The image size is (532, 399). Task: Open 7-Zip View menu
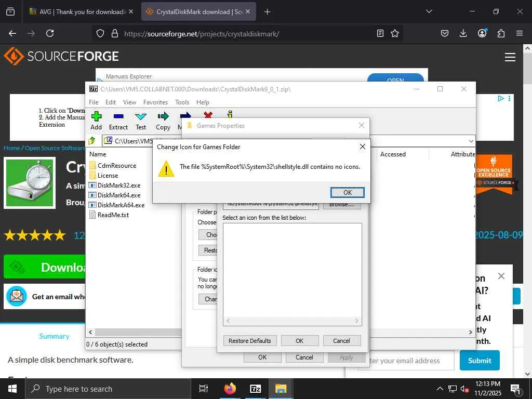pos(129,102)
